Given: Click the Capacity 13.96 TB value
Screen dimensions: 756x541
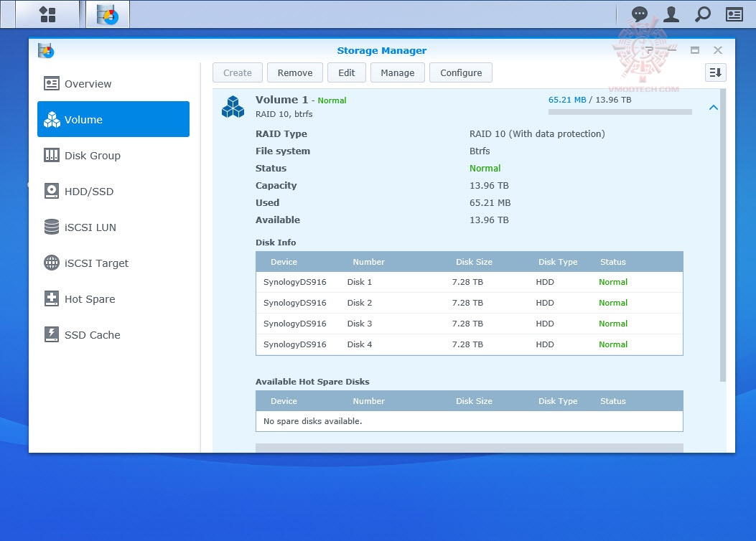Looking at the screenshot, I should tap(489, 185).
